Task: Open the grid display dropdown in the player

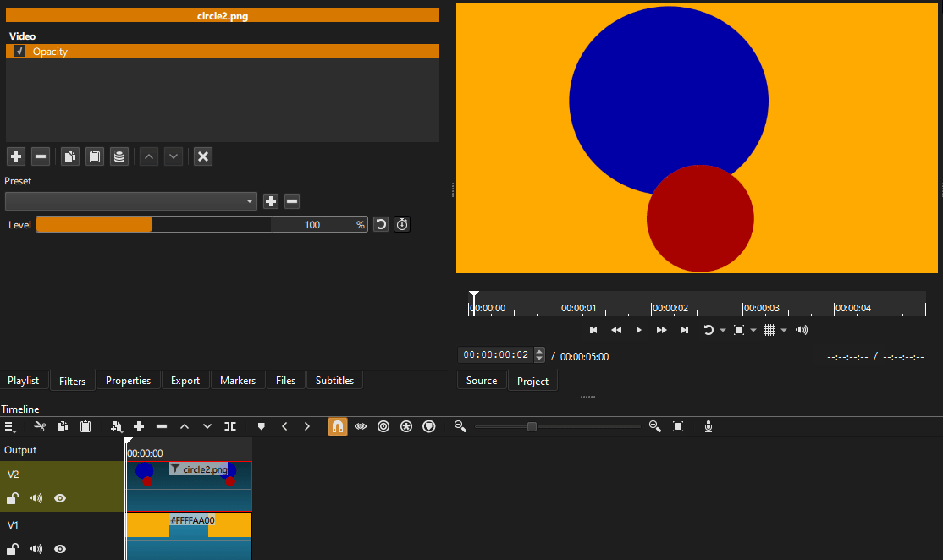Action: tap(783, 330)
